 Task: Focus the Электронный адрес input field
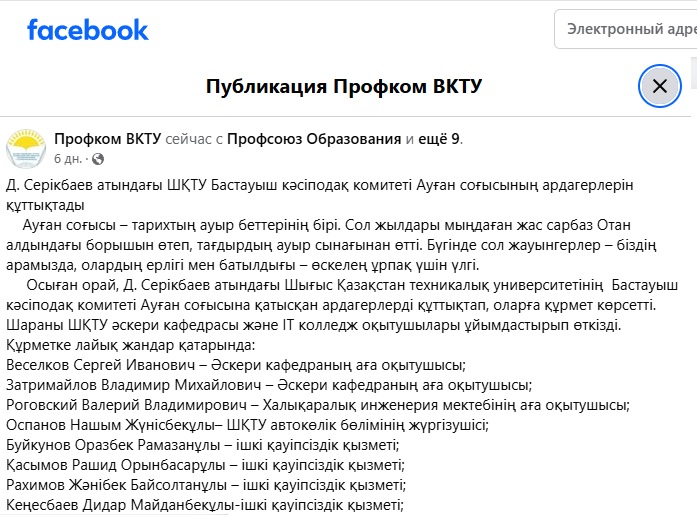point(628,30)
